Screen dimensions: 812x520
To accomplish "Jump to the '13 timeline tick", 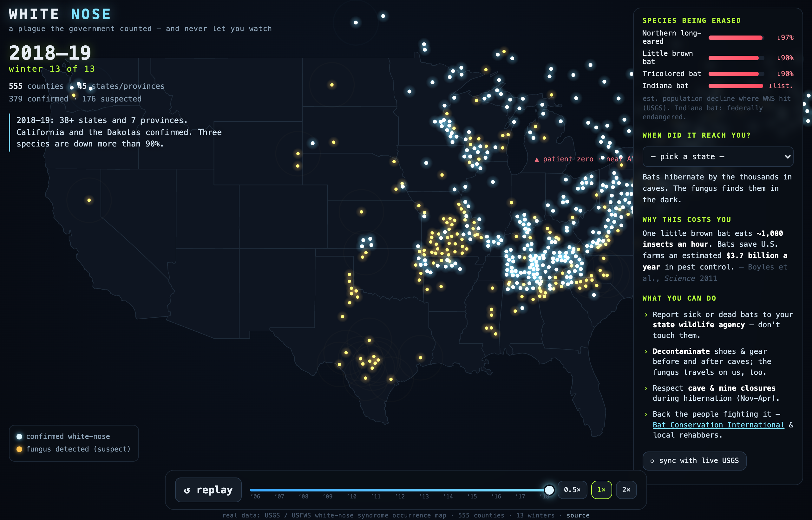I will (424, 496).
